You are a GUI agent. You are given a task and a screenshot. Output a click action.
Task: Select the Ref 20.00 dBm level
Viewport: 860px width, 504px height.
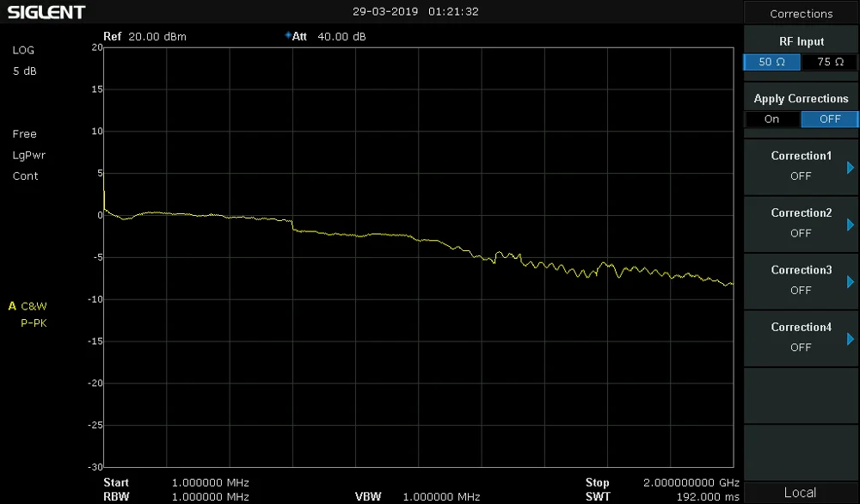[x=144, y=37]
